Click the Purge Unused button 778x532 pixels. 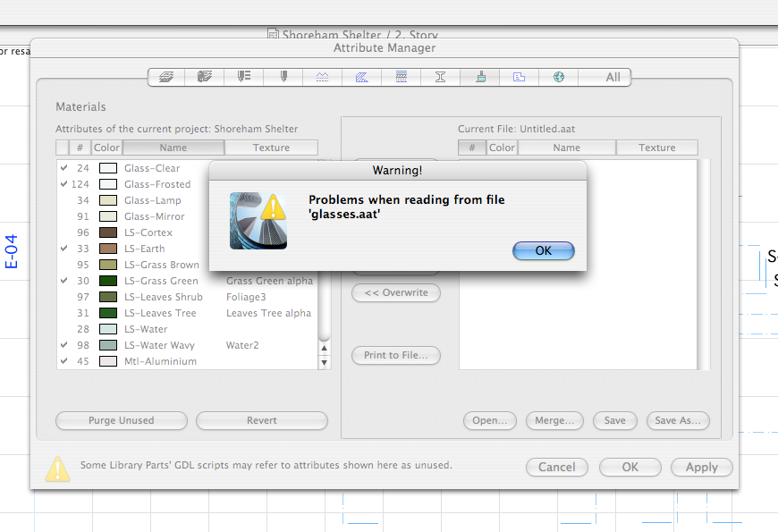122,420
